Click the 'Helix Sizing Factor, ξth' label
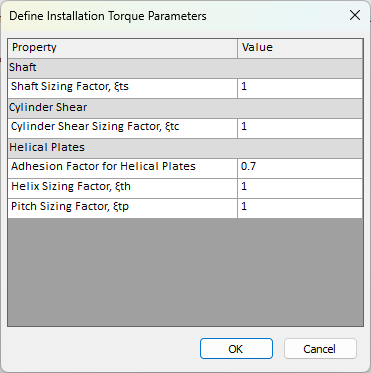371x373 pixels. click(x=71, y=186)
